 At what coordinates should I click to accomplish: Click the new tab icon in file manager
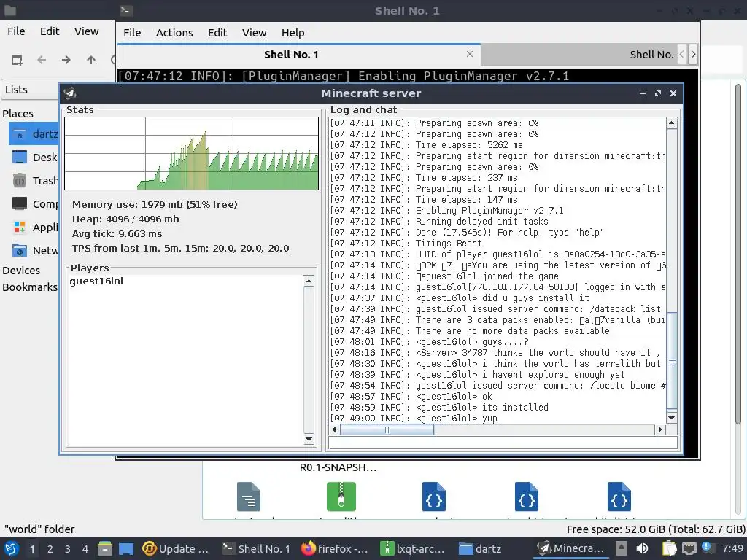coord(17,60)
